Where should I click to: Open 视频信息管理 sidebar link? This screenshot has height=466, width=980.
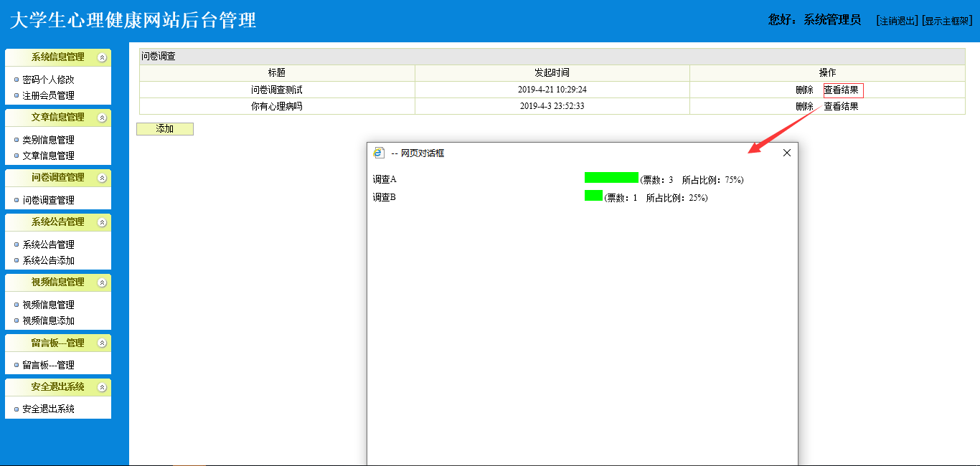48,305
